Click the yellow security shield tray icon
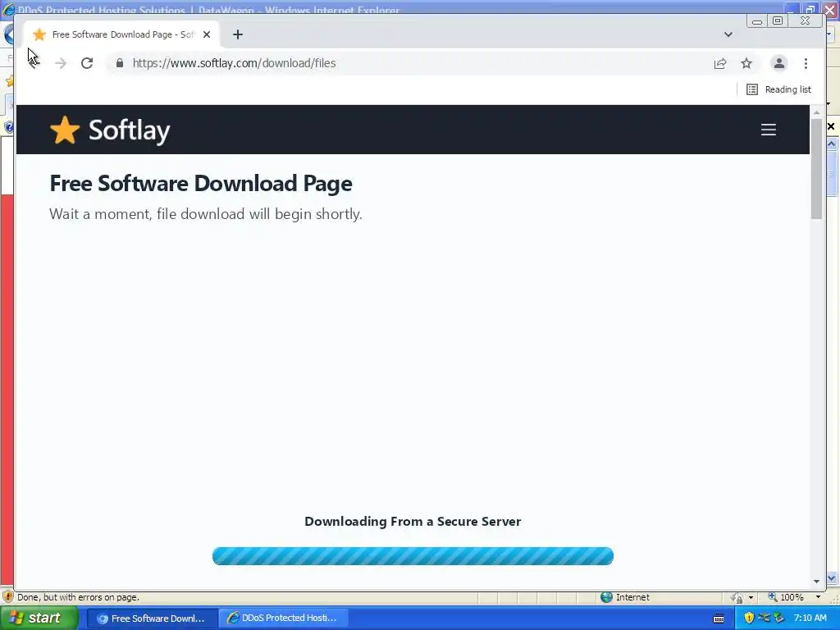The height and width of the screenshot is (630, 840). (x=750, y=619)
